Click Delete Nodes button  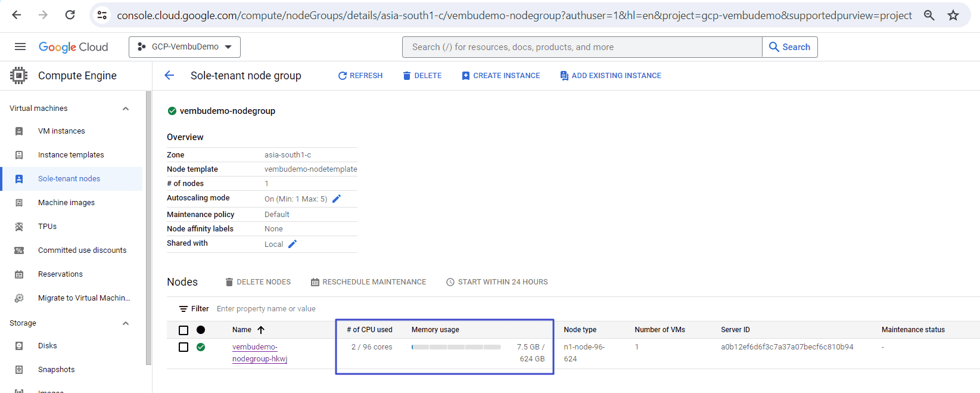(258, 282)
